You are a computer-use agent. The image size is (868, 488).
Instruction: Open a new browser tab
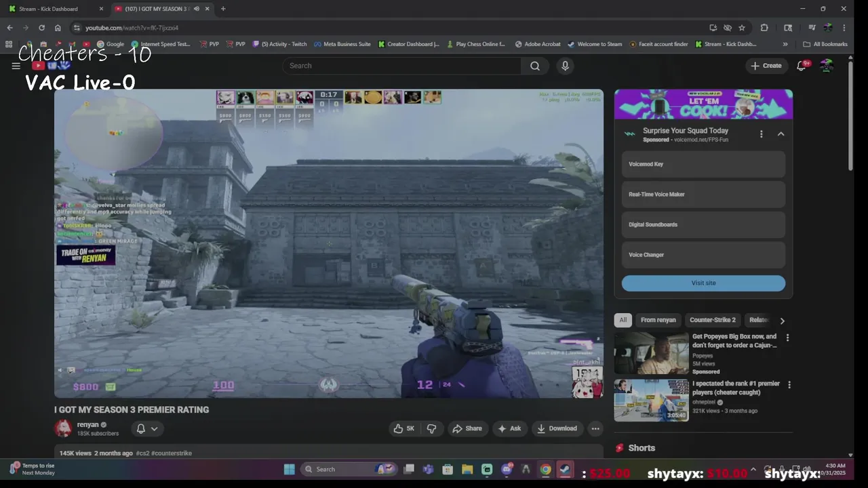[223, 9]
